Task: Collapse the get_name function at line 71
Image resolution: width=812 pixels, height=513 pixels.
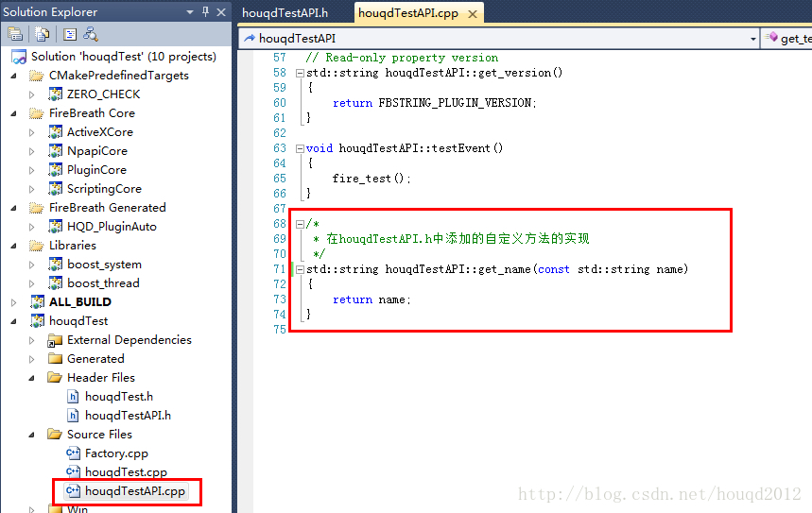Action: point(300,269)
